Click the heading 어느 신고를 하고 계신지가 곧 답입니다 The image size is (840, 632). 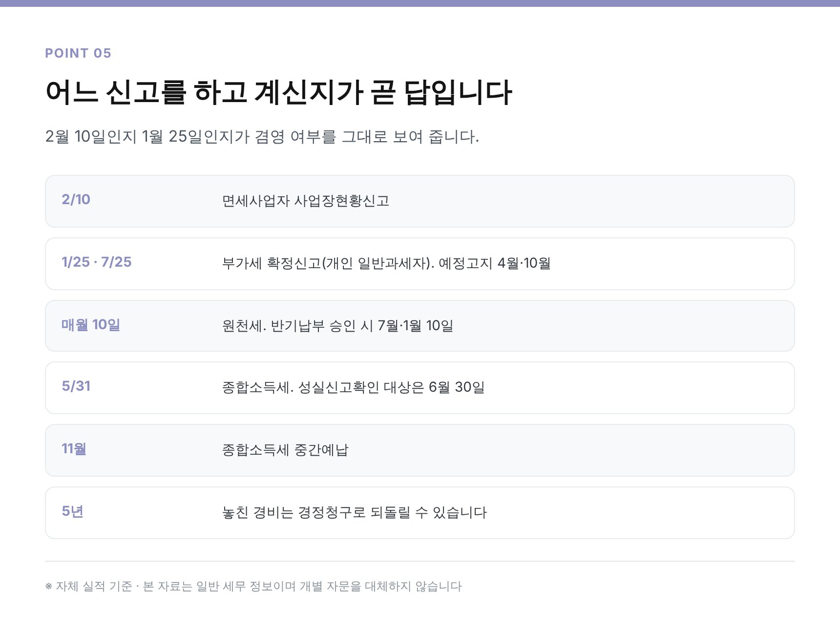point(278,92)
